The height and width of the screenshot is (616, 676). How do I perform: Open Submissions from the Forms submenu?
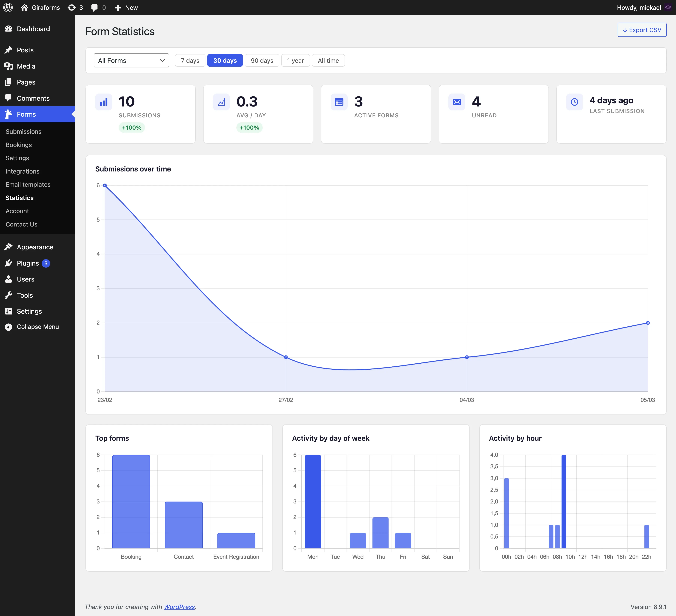23,131
